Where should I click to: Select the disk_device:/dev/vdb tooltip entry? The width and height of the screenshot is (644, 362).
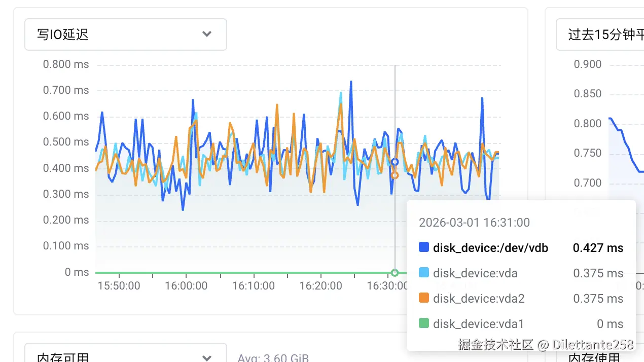click(490, 248)
